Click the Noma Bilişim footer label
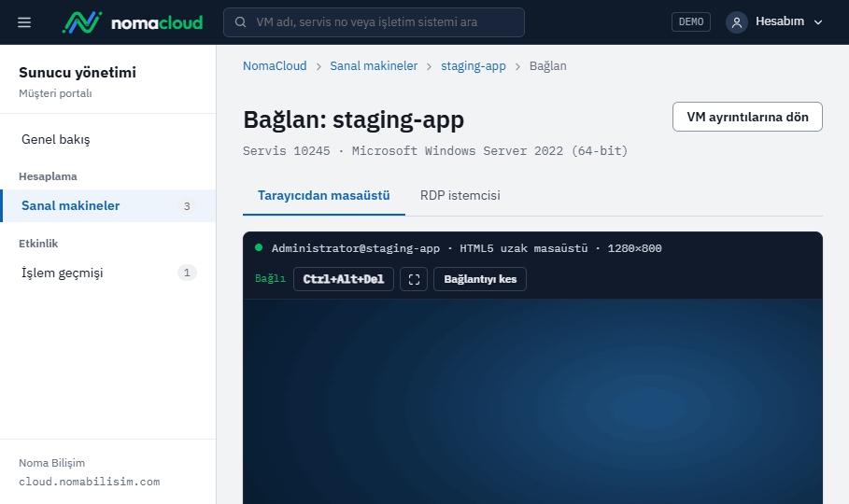 coord(52,463)
